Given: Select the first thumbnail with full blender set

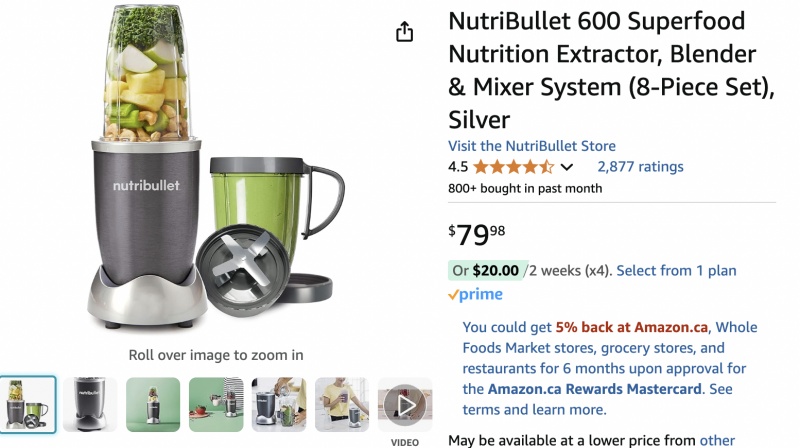Looking at the screenshot, I should coord(28,405).
